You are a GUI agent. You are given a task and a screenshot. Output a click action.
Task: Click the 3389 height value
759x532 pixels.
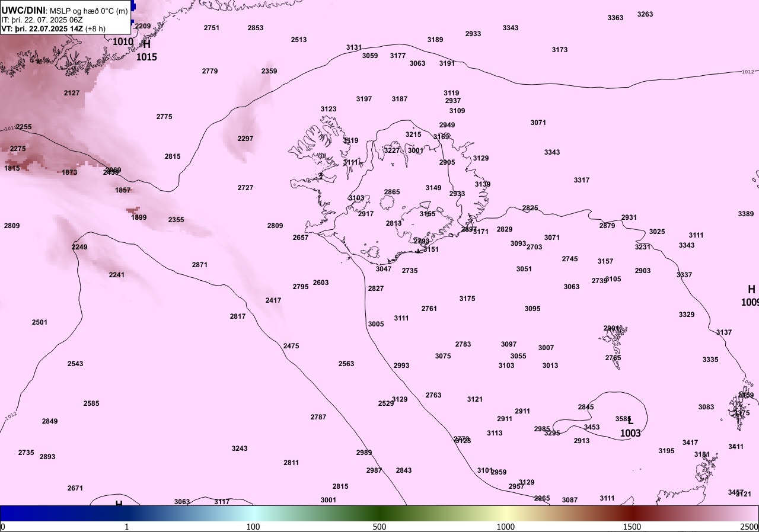(746, 214)
